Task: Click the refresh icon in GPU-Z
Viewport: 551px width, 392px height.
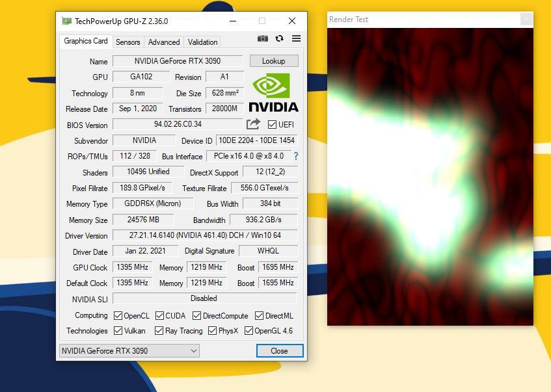Action: (279, 38)
